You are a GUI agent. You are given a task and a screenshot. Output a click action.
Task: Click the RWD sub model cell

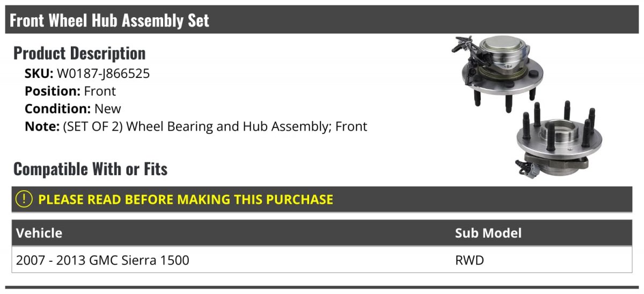(x=470, y=261)
